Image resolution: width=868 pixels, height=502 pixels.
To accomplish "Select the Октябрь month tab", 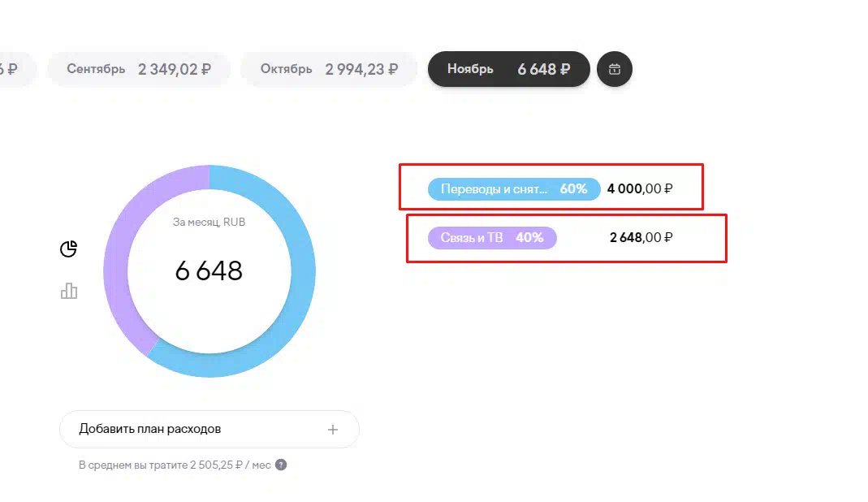I will click(329, 69).
